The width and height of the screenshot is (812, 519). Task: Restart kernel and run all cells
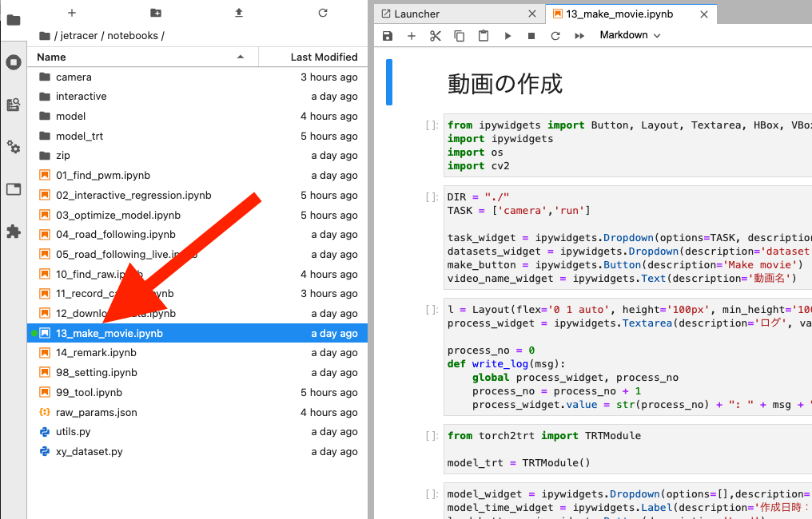pyautogui.click(x=579, y=36)
